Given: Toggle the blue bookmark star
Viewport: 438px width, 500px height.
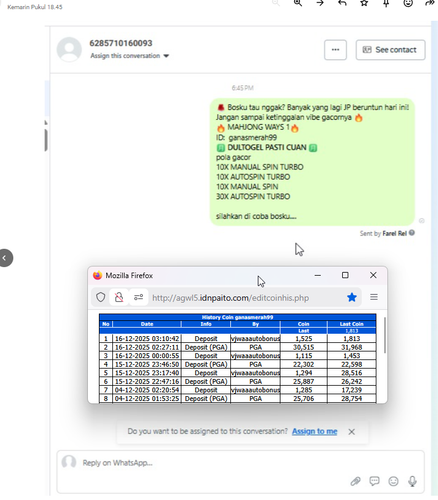Looking at the screenshot, I should tap(352, 297).
